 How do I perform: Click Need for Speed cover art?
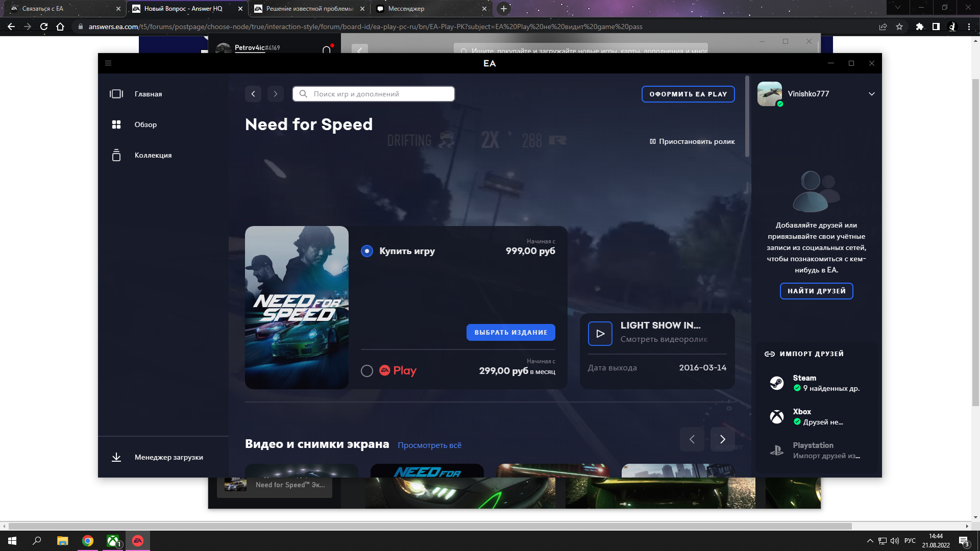(297, 308)
